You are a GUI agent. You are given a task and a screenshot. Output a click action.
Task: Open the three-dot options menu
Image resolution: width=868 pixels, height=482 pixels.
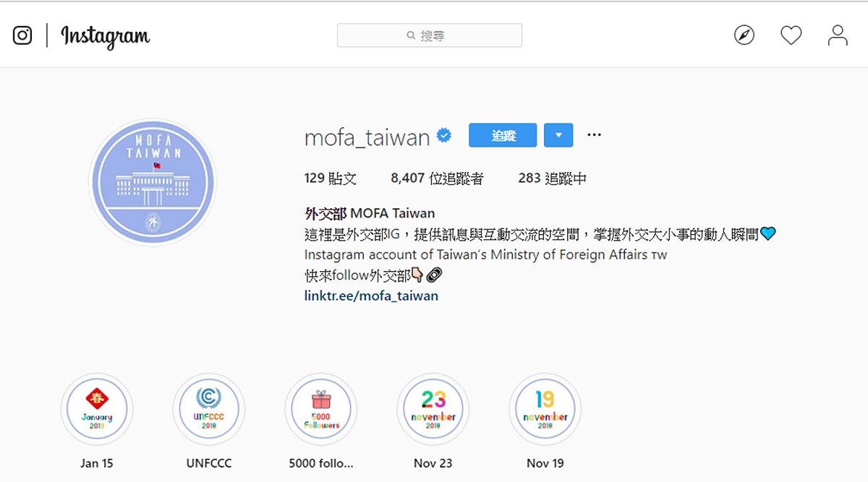point(595,134)
